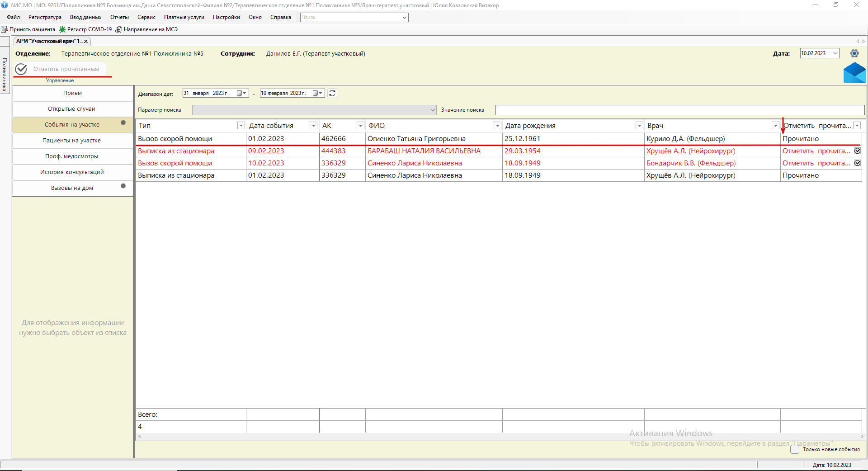868x471 pixels.
Task: Open Отметить прочита... column filter dropdown
Action: pos(857,126)
